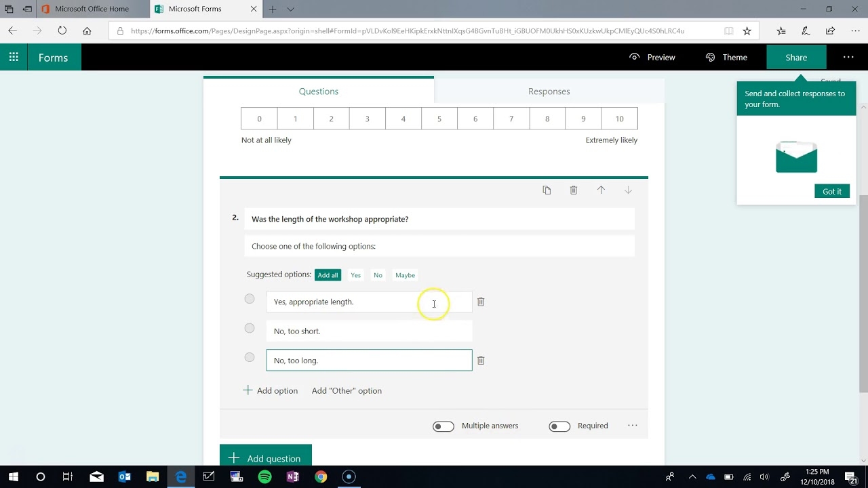The height and width of the screenshot is (488, 868).
Task: Open Spotify from the taskbar
Action: coord(264,476)
